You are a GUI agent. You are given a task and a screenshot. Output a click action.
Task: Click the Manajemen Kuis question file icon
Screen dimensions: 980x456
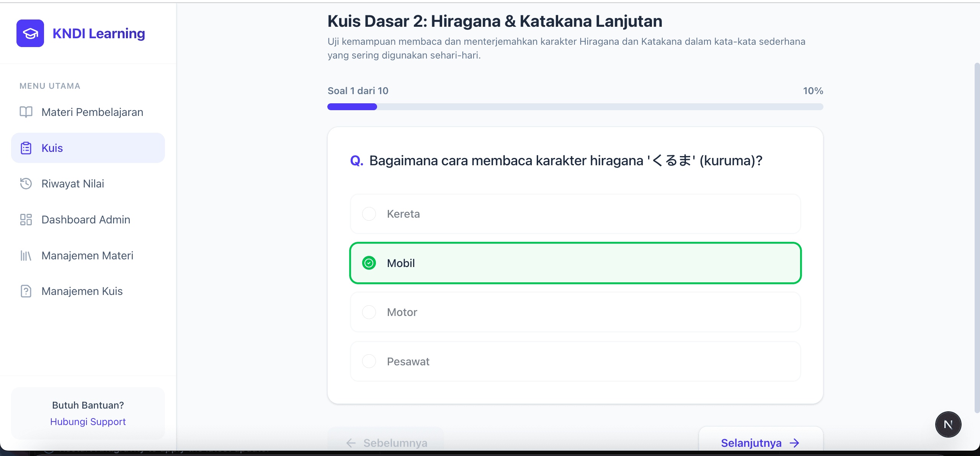tap(26, 291)
